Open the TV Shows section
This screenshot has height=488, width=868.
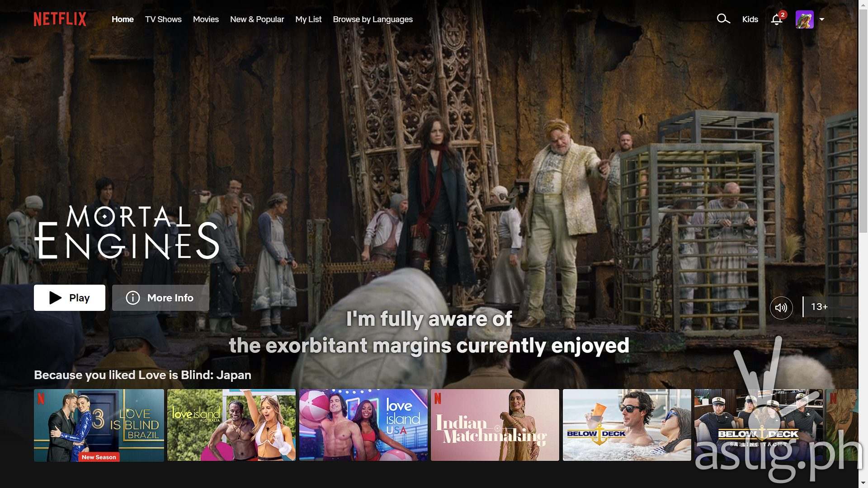pyautogui.click(x=163, y=19)
